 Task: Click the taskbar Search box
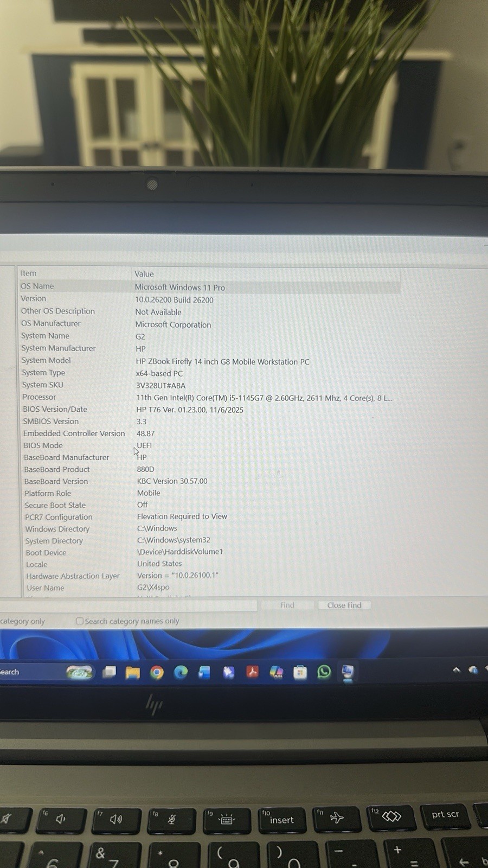pyautogui.click(x=33, y=672)
